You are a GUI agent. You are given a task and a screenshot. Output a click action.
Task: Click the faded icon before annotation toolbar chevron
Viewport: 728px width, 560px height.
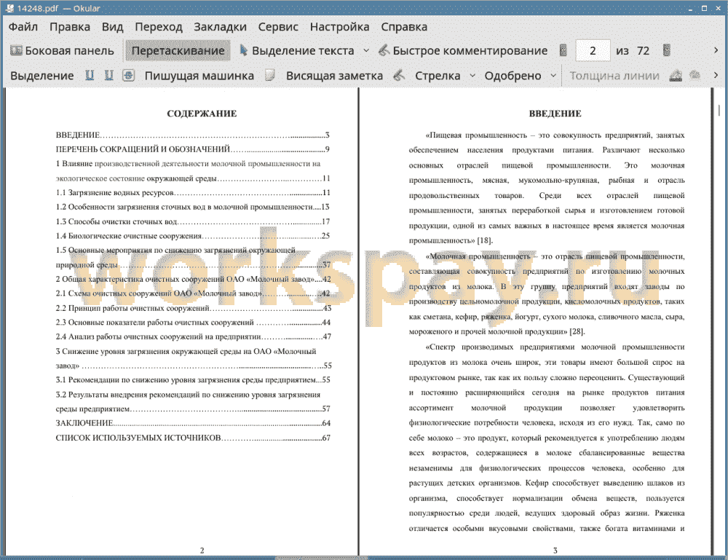click(x=695, y=75)
